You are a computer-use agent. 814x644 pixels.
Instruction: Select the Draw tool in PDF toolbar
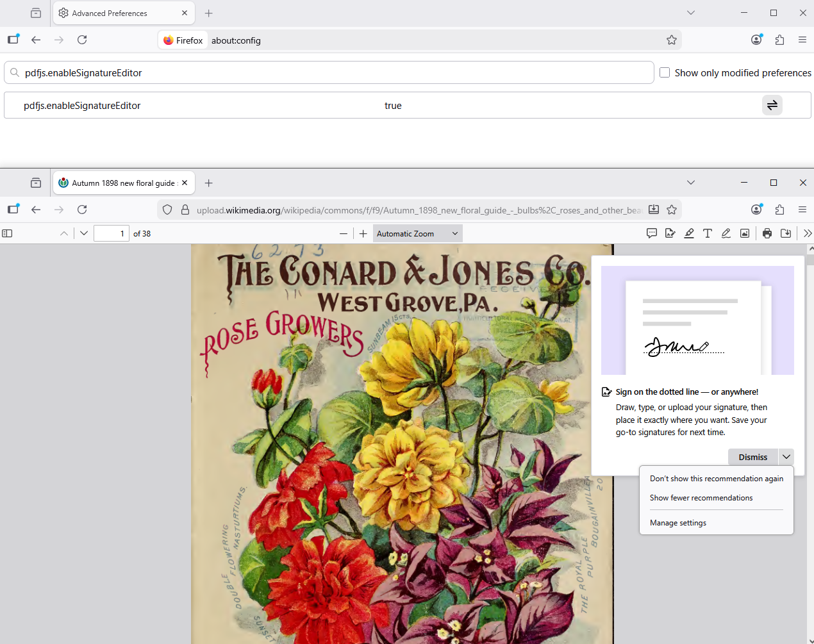point(726,233)
